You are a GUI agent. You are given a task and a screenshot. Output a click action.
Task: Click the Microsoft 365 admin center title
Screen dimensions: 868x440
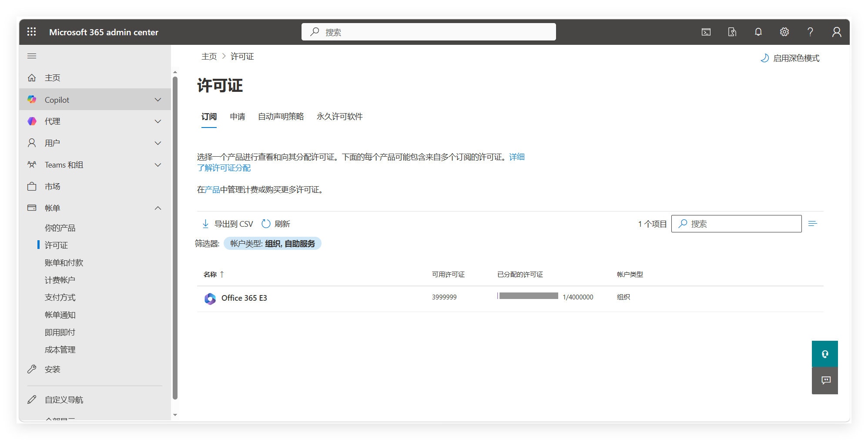pyautogui.click(x=104, y=32)
